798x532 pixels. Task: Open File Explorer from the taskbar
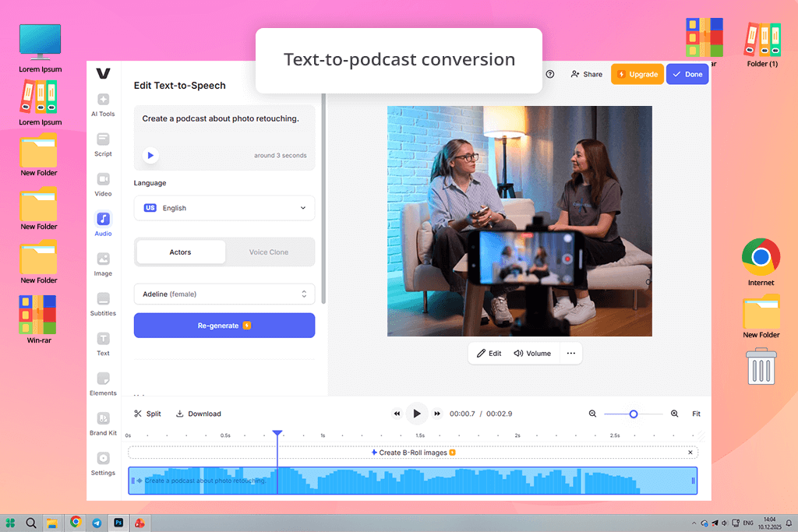(52, 523)
